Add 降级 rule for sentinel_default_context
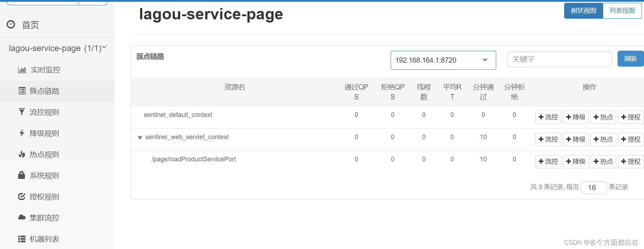The width and height of the screenshot is (644, 249). pyautogui.click(x=576, y=117)
